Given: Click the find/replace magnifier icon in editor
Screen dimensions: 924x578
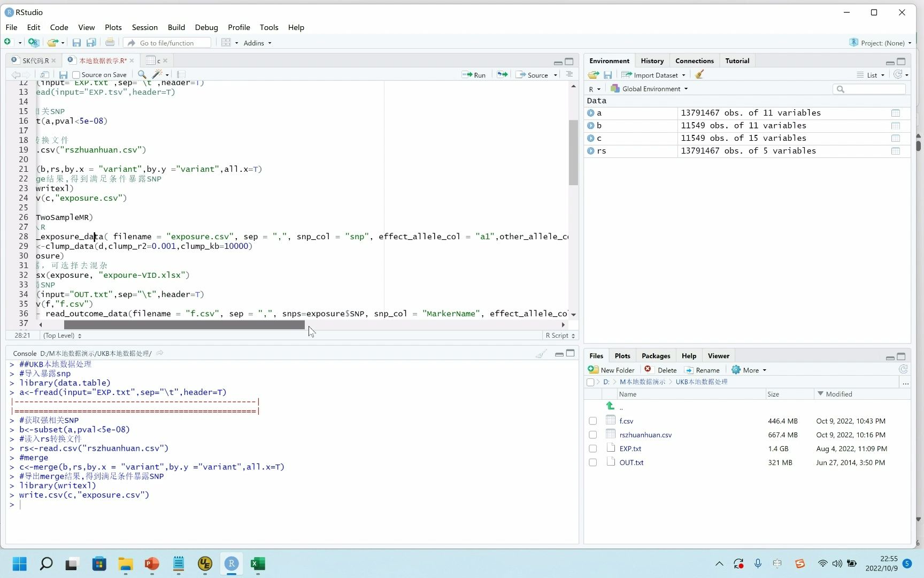Looking at the screenshot, I should [x=142, y=75].
